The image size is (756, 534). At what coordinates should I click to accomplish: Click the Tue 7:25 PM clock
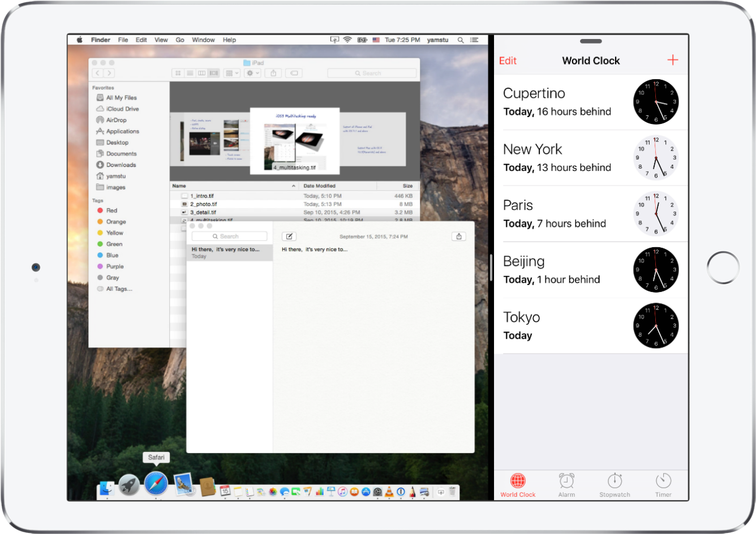coord(402,40)
